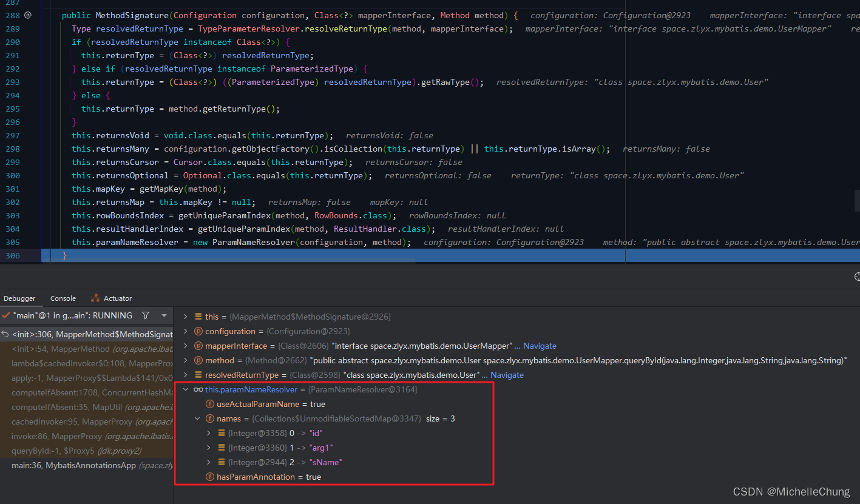The height and width of the screenshot is (504, 860).
Task: Click 'ParamNameResolver' constructor call on line 305
Action: tap(253, 242)
